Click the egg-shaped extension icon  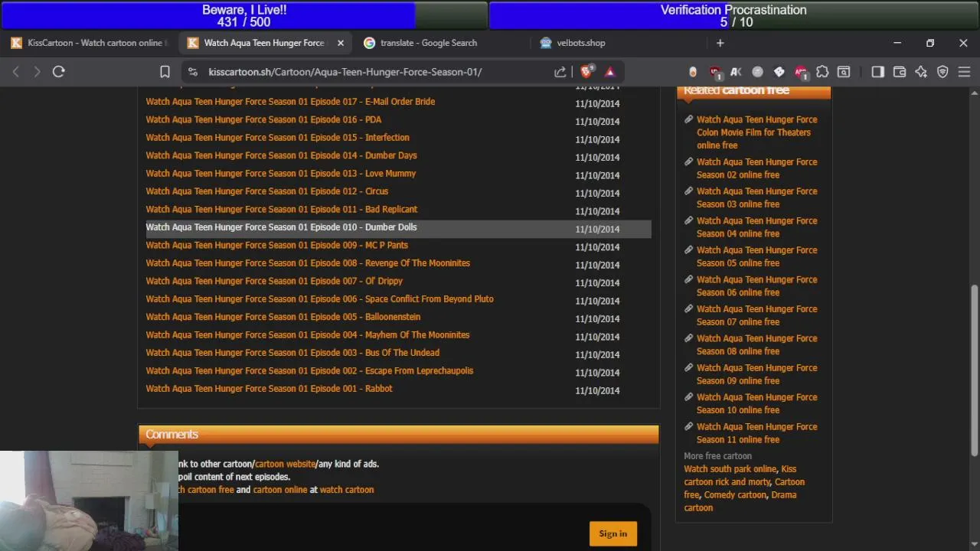pos(693,72)
